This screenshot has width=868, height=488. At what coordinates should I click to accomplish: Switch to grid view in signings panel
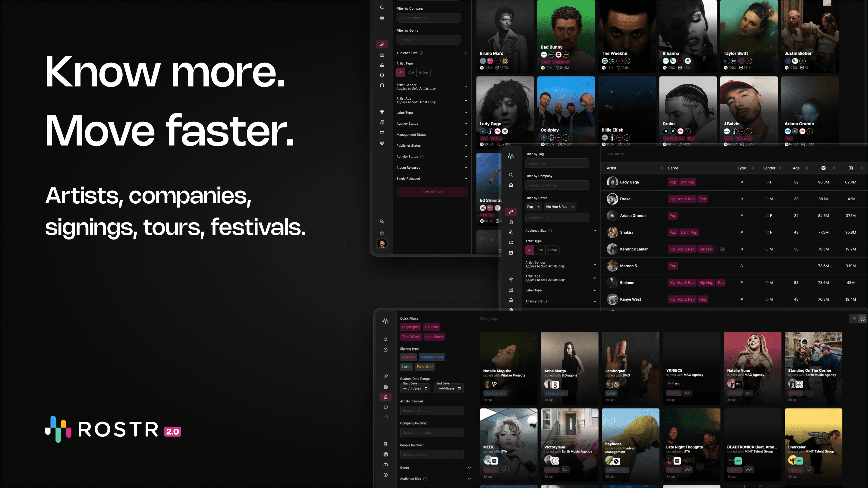click(x=862, y=319)
